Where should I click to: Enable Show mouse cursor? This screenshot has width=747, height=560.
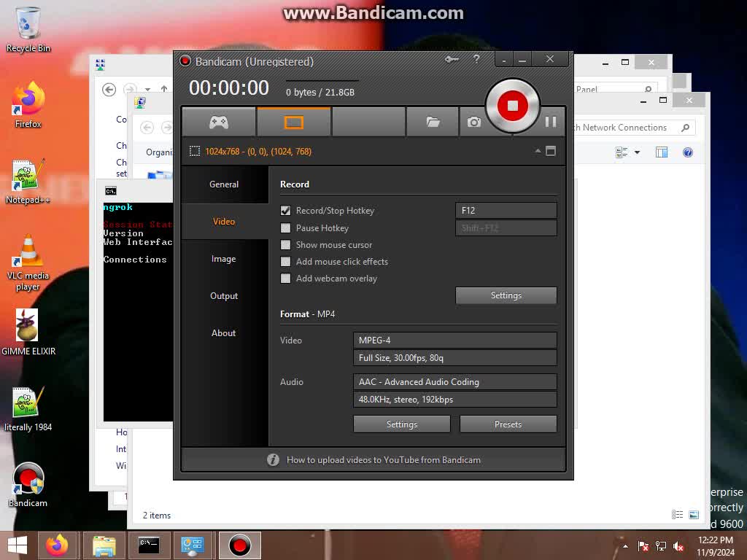(x=285, y=245)
